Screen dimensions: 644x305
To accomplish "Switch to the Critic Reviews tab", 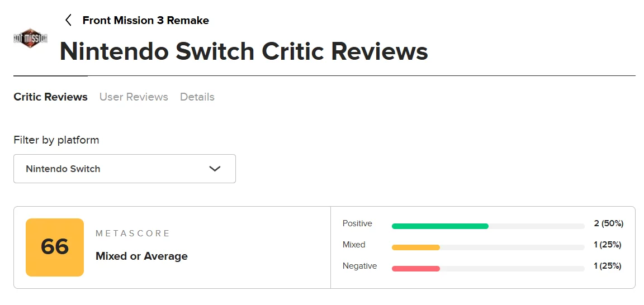I will pyautogui.click(x=50, y=97).
